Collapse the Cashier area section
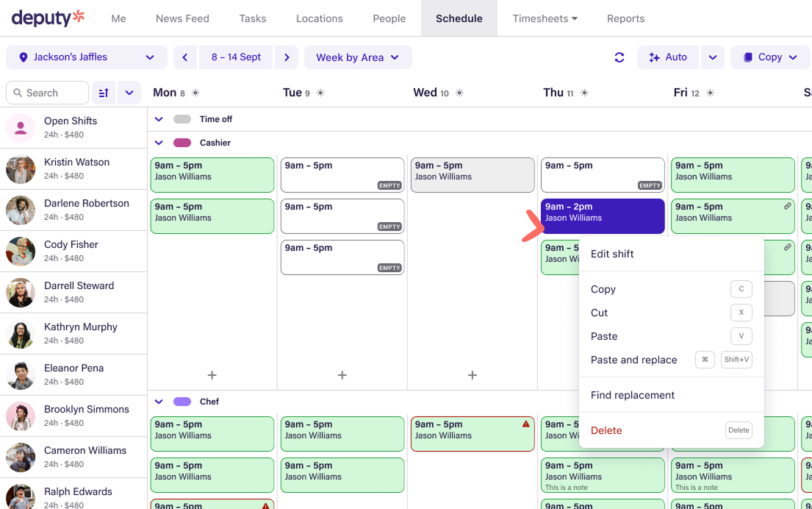This screenshot has height=509, width=812. pyautogui.click(x=159, y=143)
